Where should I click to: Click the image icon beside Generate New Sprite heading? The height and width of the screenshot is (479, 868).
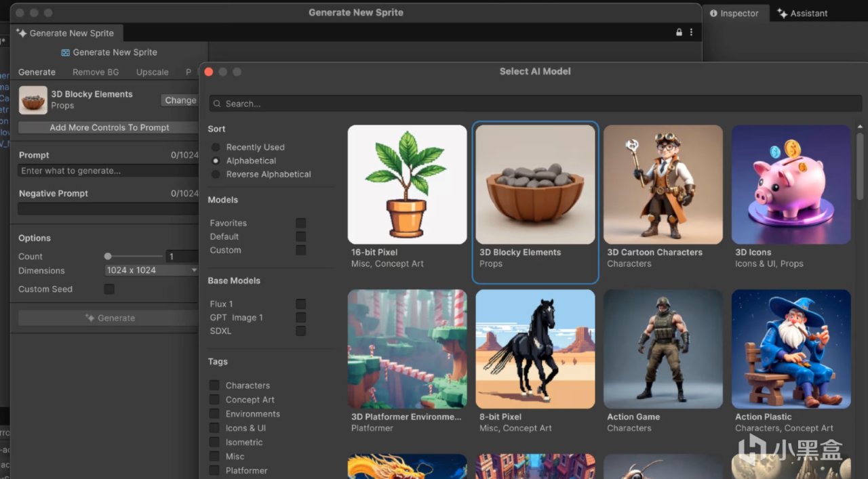coord(65,52)
